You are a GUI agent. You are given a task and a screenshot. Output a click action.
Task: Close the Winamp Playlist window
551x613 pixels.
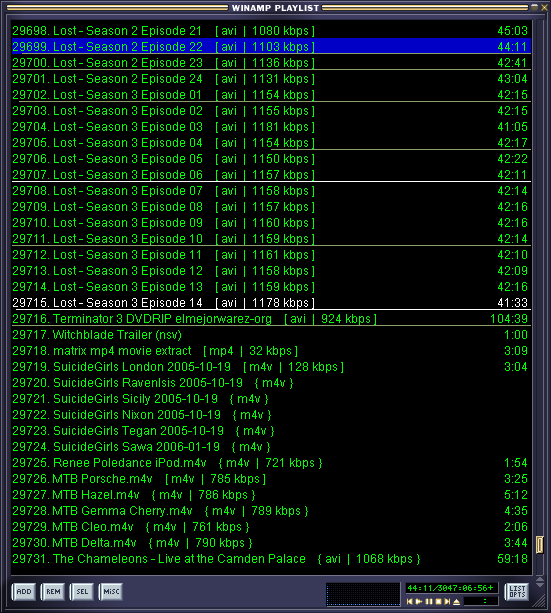(x=544, y=7)
